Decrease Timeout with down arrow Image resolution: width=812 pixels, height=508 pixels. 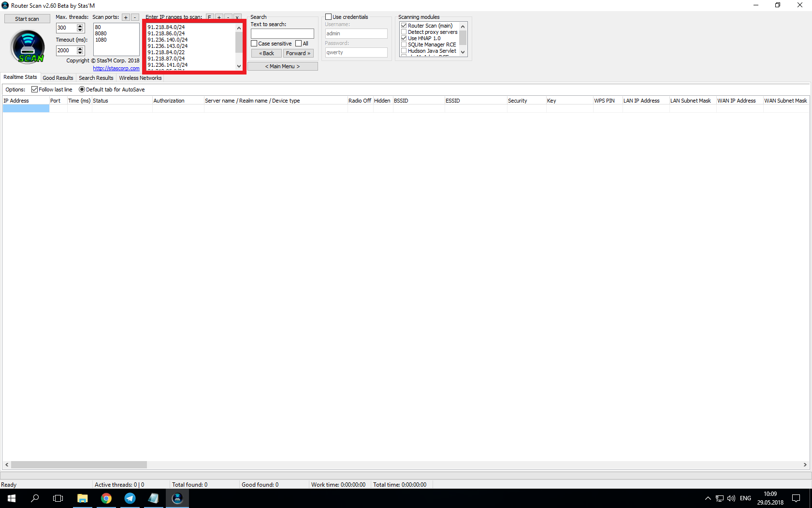[80, 53]
